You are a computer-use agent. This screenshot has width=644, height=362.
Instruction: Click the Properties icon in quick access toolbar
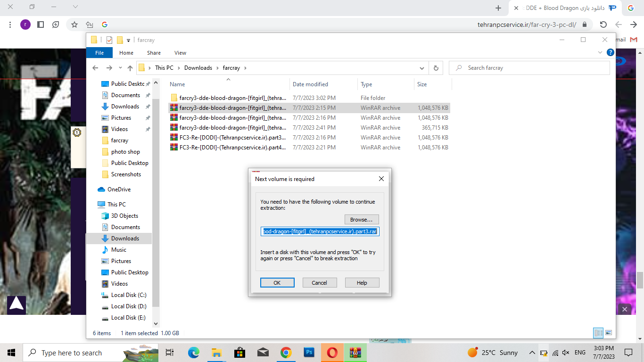coord(109,40)
